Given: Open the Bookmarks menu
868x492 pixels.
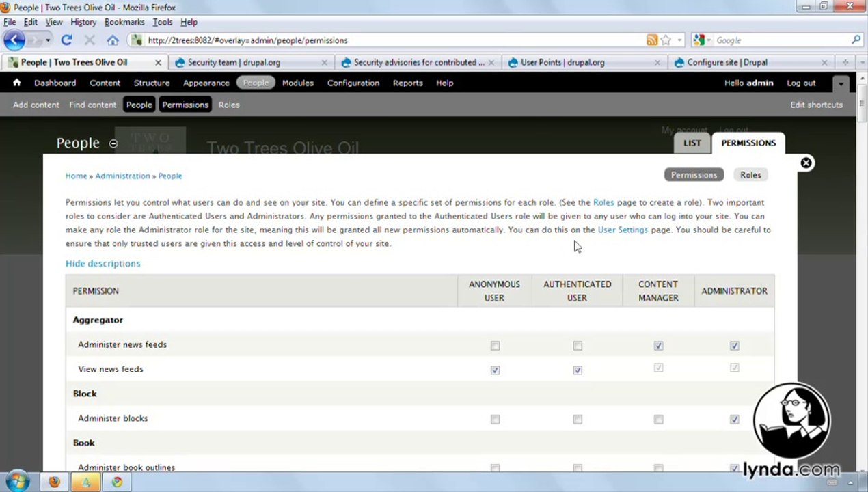Looking at the screenshot, I should pyautogui.click(x=124, y=22).
